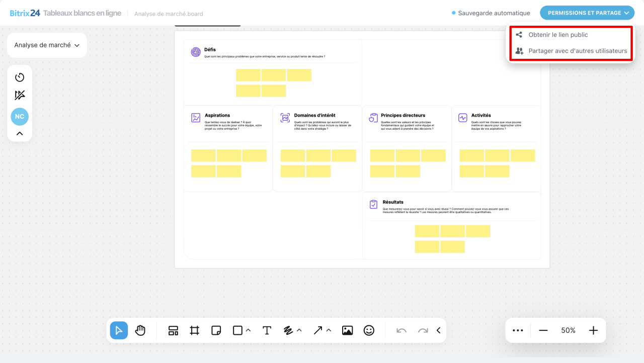Zoom in with the plus button

(593, 330)
